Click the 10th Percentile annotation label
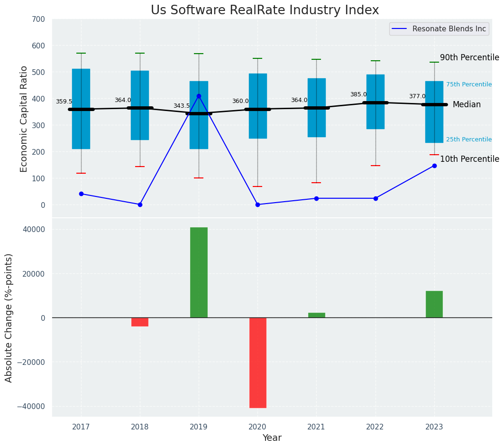Image resolution: width=504 pixels, height=447 pixels. 469,159
